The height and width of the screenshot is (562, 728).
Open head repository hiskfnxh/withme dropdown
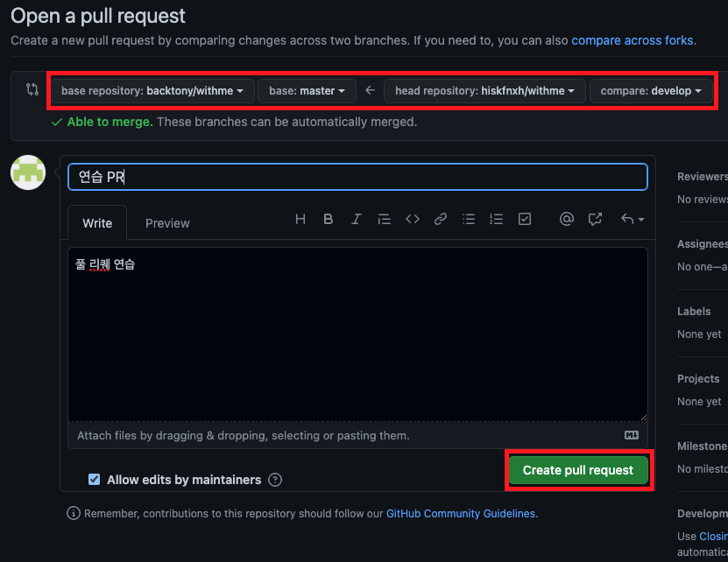click(x=484, y=90)
